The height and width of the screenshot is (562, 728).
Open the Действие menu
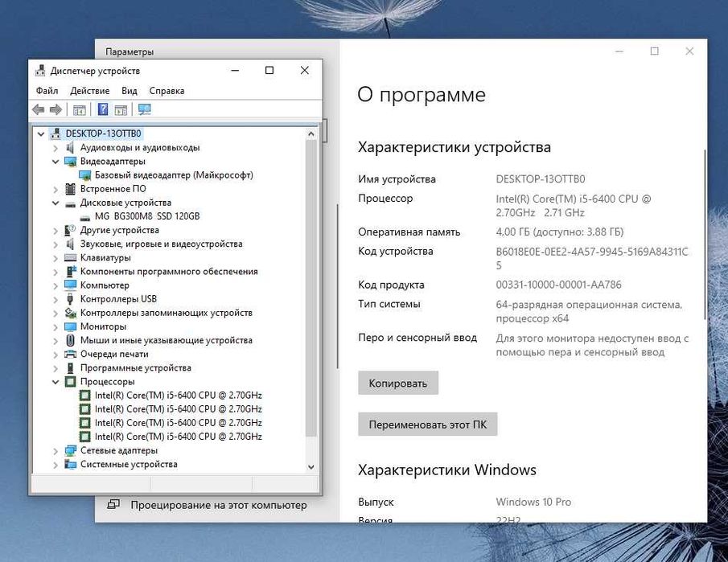tap(89, 91)
